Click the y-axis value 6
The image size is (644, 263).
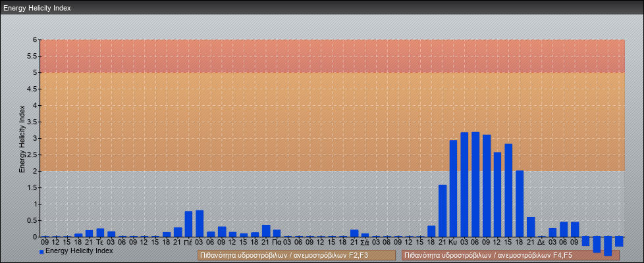[36, 40]
